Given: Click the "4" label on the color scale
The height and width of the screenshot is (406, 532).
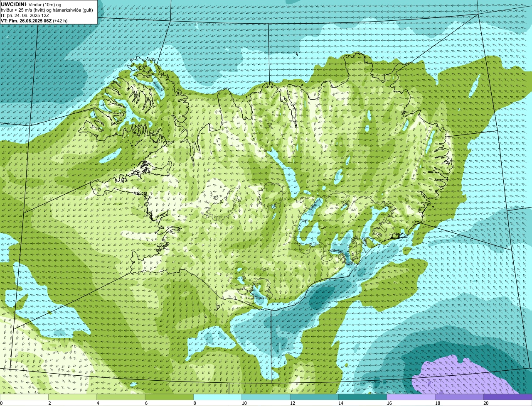Looking at the screenshot, I should coord(98,403).
